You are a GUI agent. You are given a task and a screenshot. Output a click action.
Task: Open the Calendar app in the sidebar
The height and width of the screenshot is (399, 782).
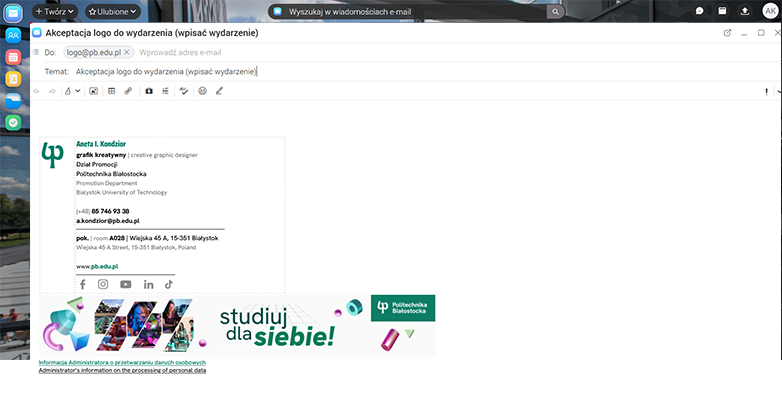tap(13, 57)
